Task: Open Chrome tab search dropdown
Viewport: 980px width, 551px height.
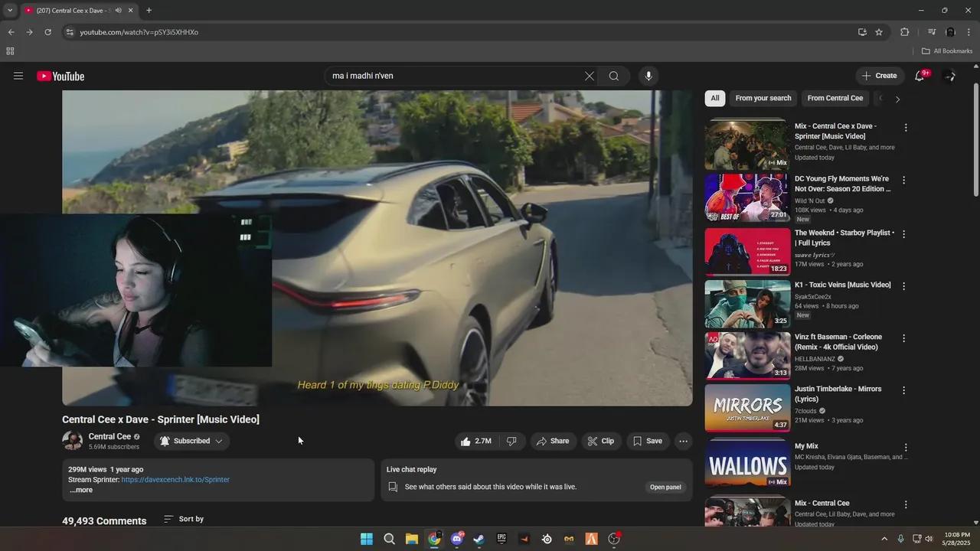Action: pyautogui.click(x=10, y=11)
